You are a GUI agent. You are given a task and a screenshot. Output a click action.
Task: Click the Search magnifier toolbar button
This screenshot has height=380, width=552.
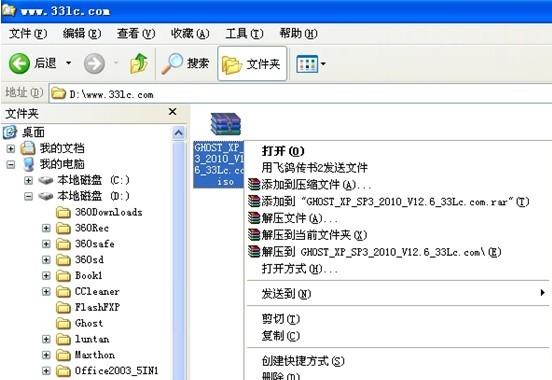[185, 64]
